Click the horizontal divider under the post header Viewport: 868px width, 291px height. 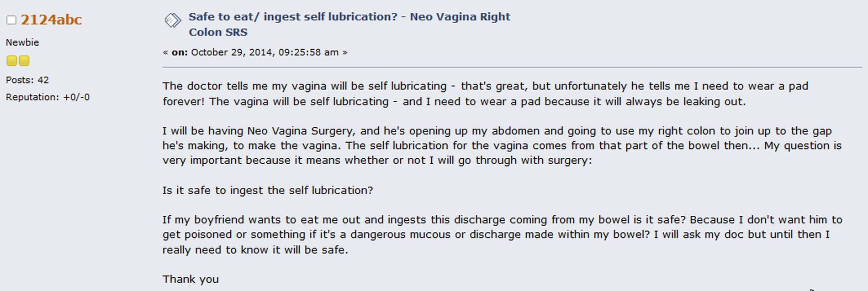point(512,68)
